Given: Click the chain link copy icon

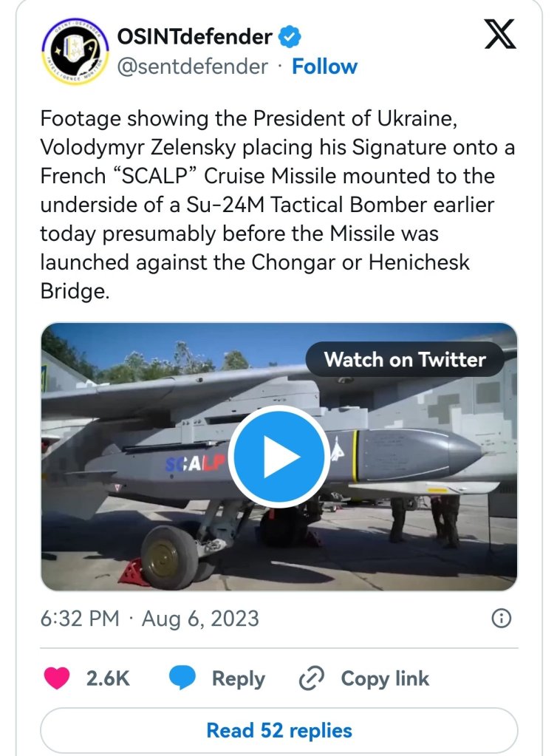Looking at the screenshot, I should pos(312,678).
